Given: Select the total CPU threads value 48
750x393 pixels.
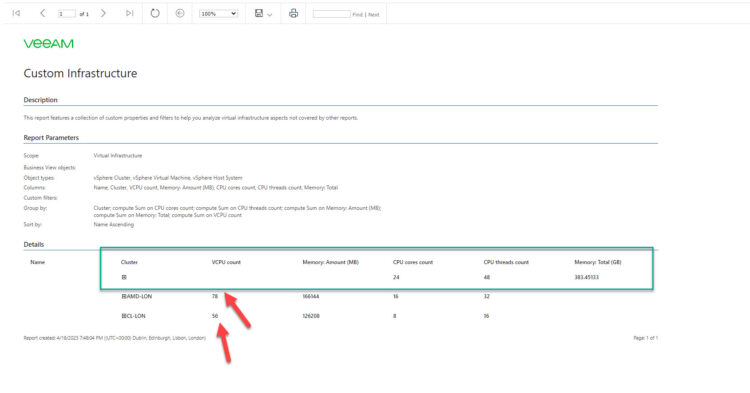Looking at the screenshot, I should 486,277.
